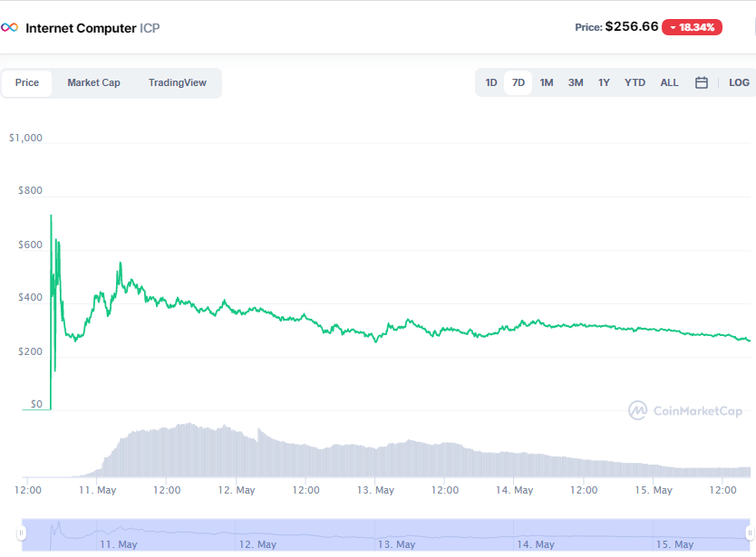Click the $256.66 price value

click(632, 26)
